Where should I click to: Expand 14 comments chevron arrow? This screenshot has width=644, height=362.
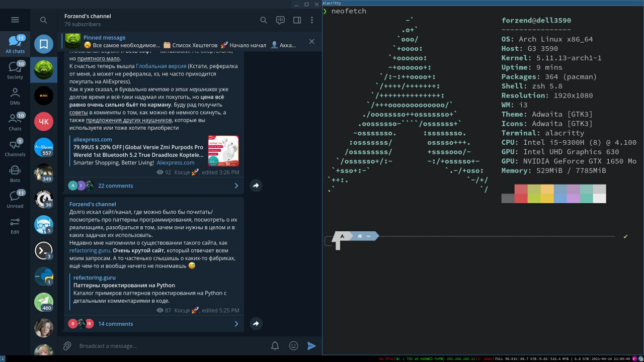(236, 324)
